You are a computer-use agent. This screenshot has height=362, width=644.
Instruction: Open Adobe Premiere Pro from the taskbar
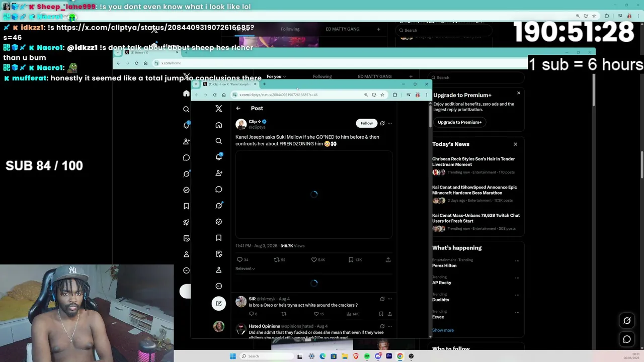coord(389,356)
